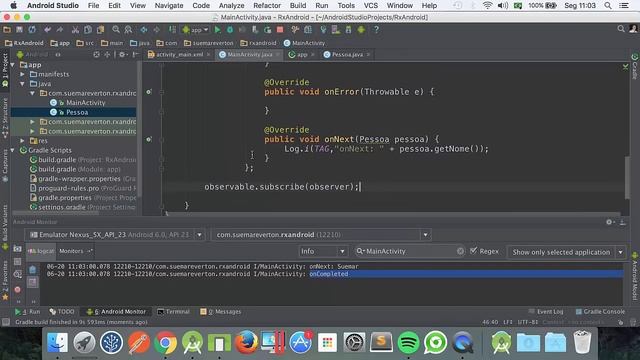Click the Search Everywhere magnifier icon
The image size is (640, 360).
click(x=621, y=29)
